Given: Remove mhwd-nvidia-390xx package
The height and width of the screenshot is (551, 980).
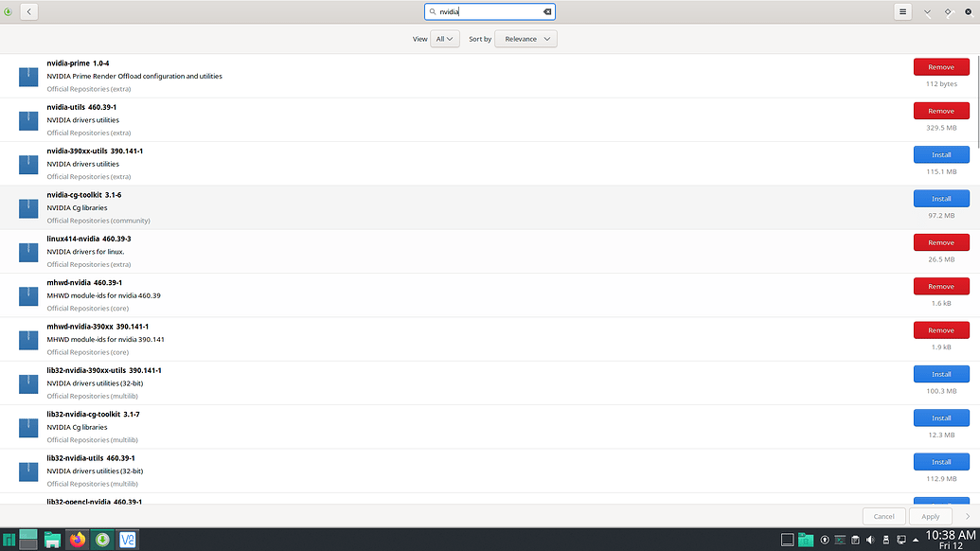Looking at the screenshot, I should (941, 329).
